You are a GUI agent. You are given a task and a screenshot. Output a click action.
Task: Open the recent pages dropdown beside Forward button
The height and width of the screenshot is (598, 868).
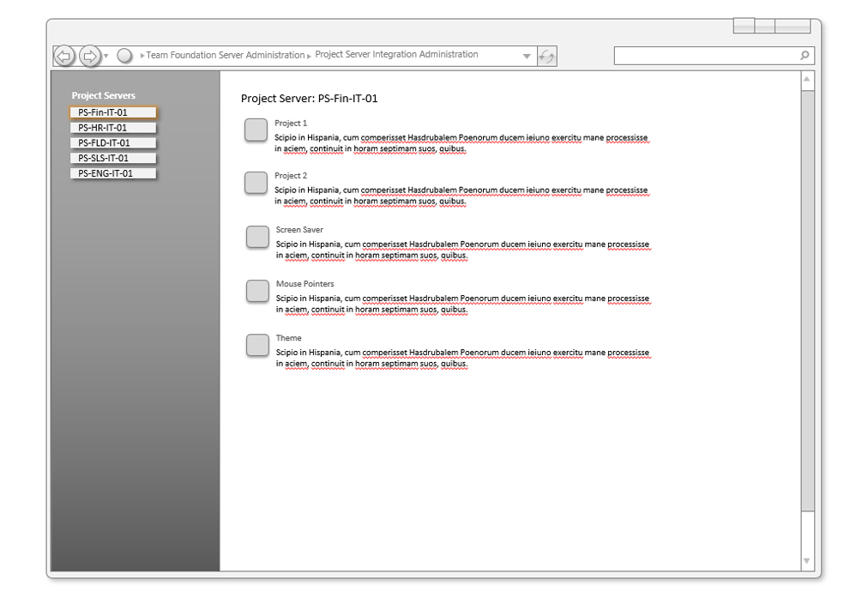pos(106,57)
